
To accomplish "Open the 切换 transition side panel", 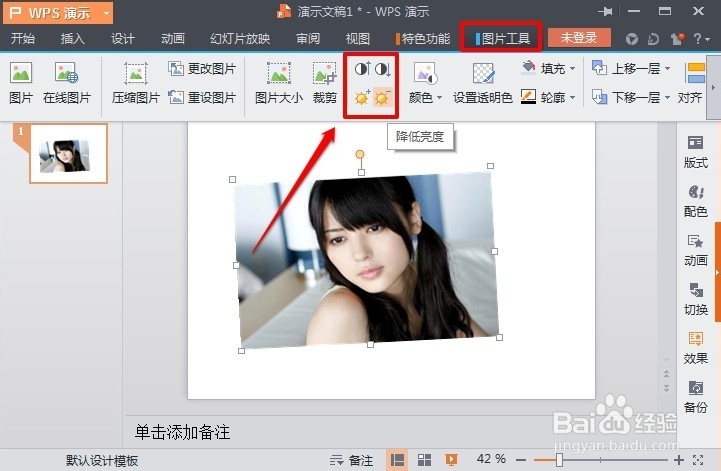I will tap(696, 299).
